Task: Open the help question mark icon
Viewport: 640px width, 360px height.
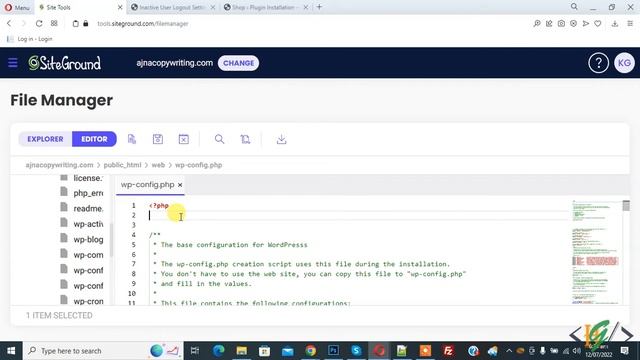Action: [598, 63]
